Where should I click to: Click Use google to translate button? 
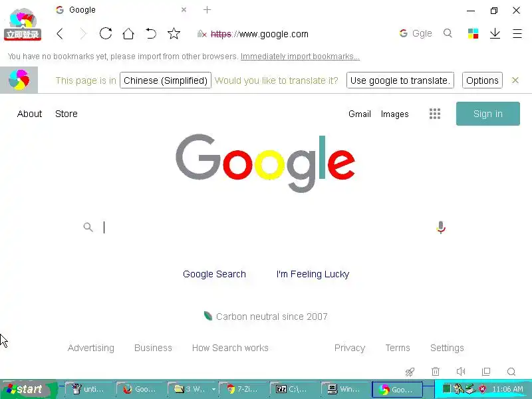(400, 80)
